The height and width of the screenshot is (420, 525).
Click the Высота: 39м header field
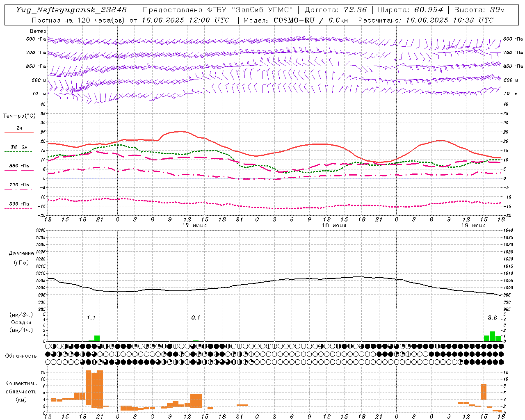point(479,10)
